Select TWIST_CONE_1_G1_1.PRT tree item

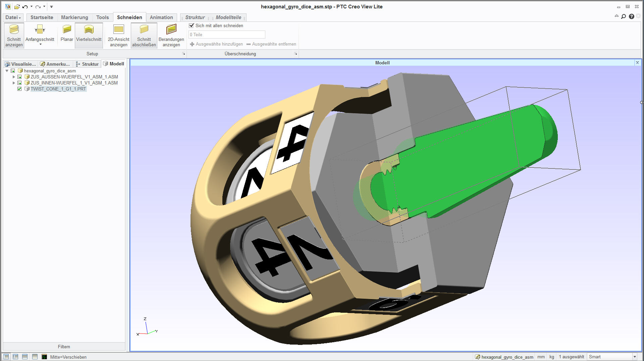tap(58, 89)
